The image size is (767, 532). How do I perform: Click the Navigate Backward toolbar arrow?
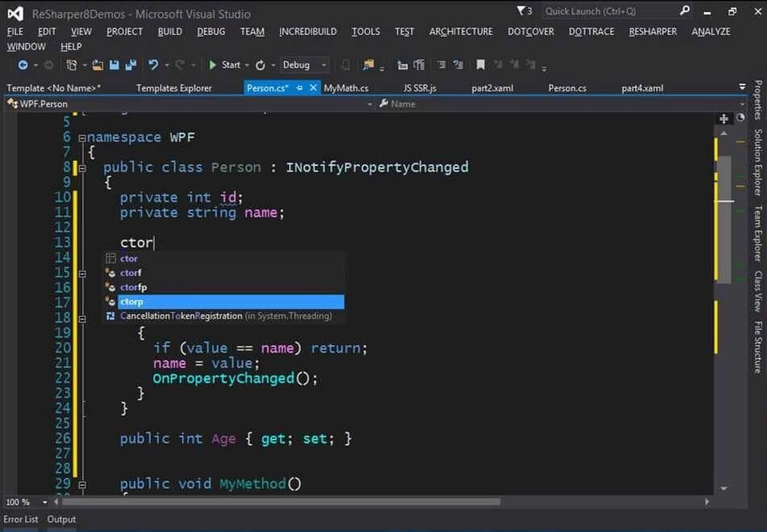23,65
